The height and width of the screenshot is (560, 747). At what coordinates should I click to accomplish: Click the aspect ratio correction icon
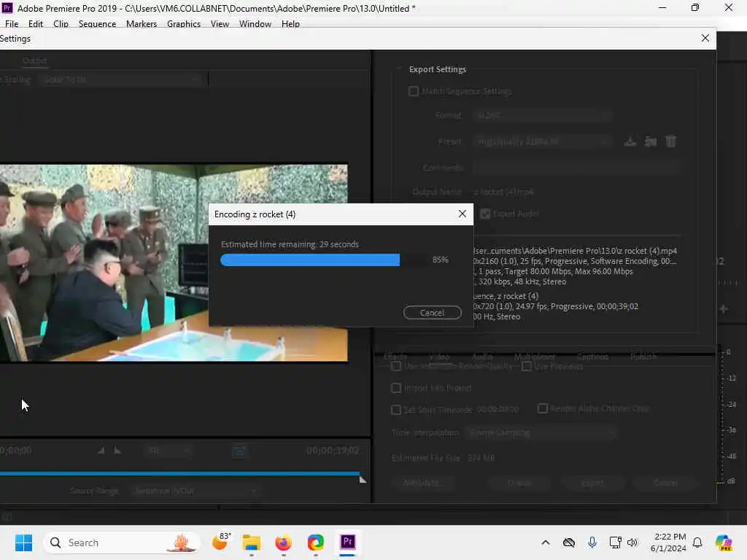tap(239, 451)
